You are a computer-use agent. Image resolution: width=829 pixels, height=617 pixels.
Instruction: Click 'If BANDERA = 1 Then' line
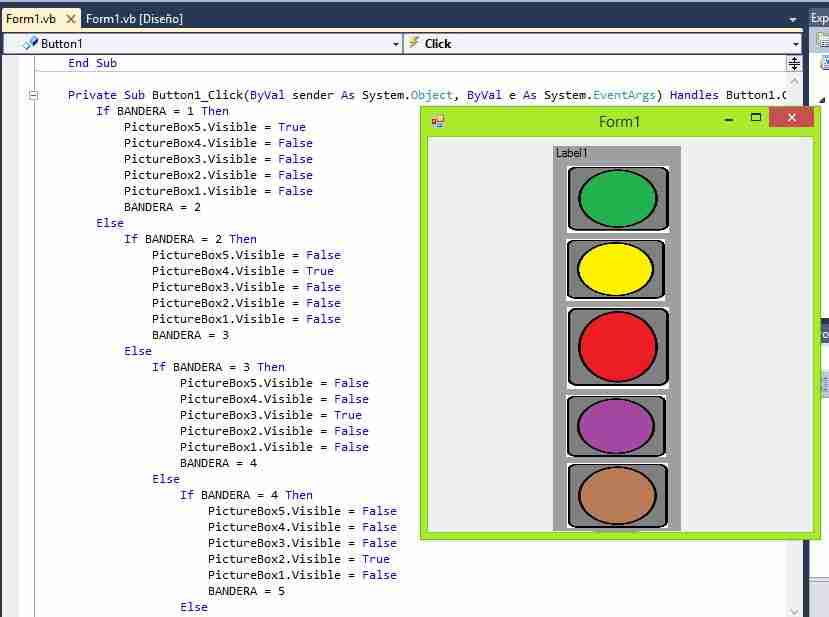(162, 111)
